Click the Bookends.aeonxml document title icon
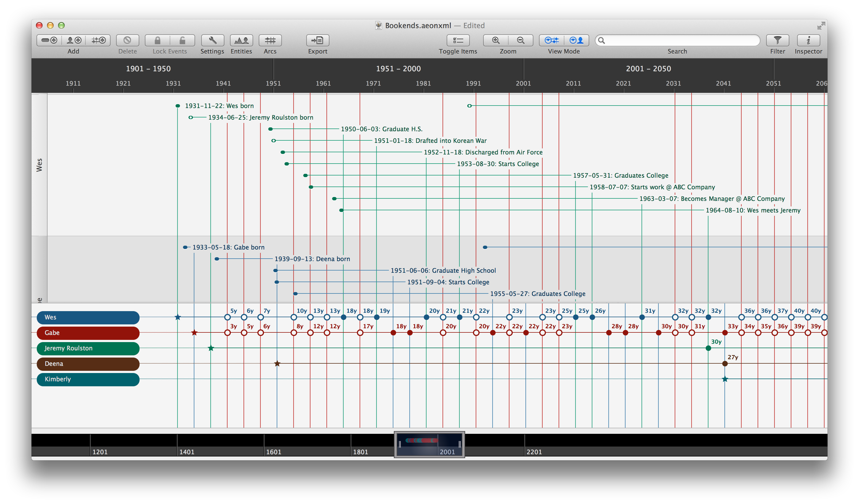This screenshot has width=859, height=504. (x=378, y=25)
